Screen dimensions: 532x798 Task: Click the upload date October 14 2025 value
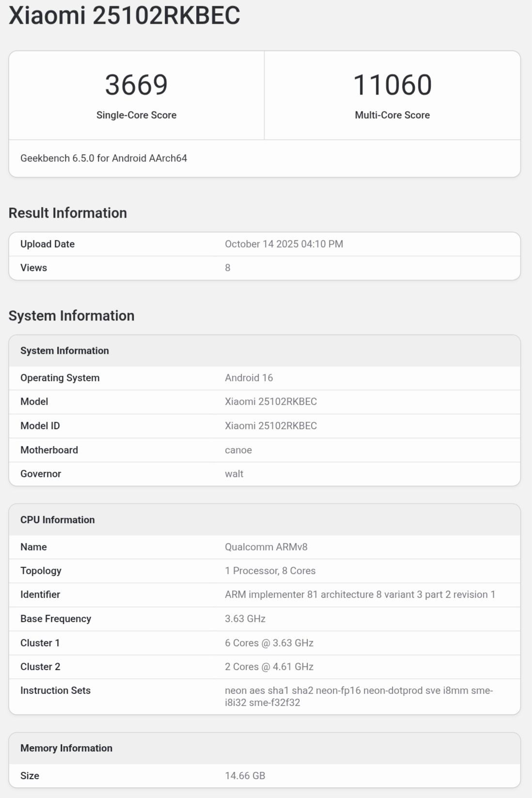[283, 244]
